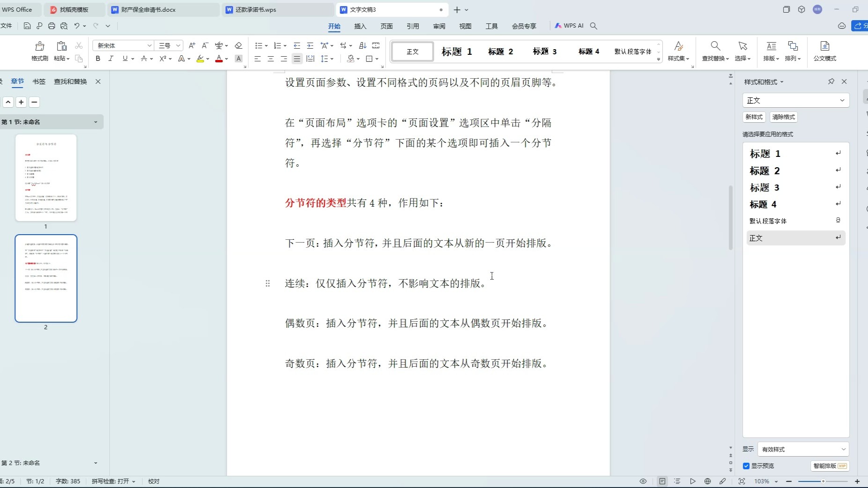868x488 pixels.
Task: Set right paragraph alignment
Action: point(284,59)
